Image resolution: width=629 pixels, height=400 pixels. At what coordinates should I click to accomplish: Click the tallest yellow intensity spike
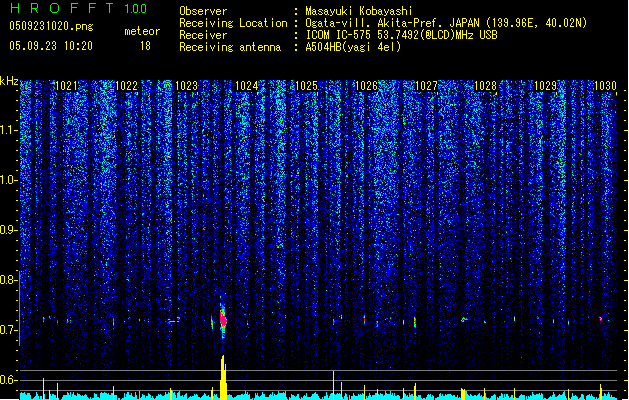point(223,377)
